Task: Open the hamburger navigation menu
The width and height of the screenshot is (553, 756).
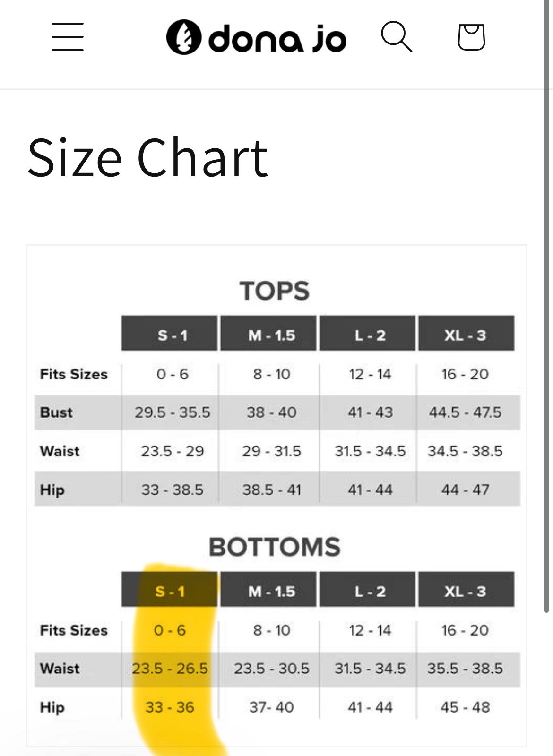Action: [68, 37]
